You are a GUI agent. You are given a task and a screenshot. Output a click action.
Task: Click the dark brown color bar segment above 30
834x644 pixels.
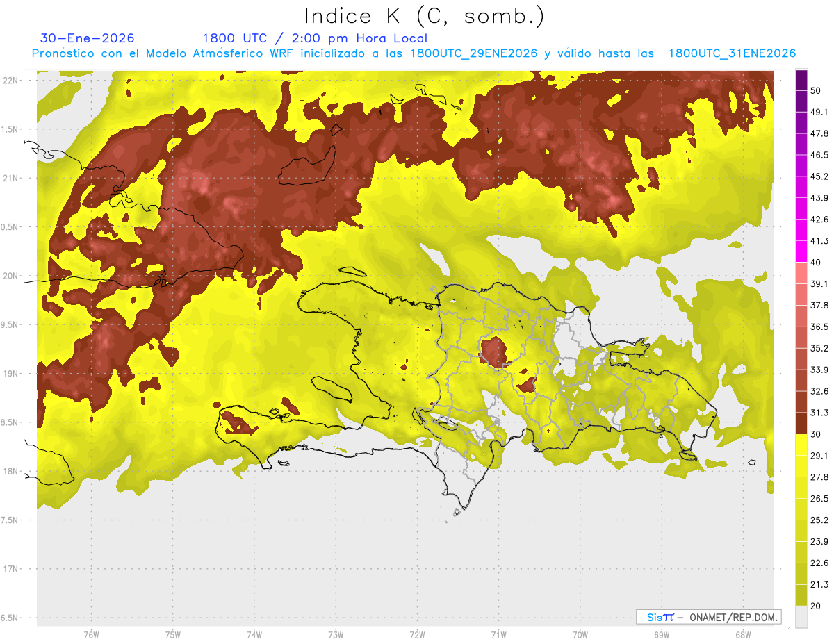click(x=802, y=423)
